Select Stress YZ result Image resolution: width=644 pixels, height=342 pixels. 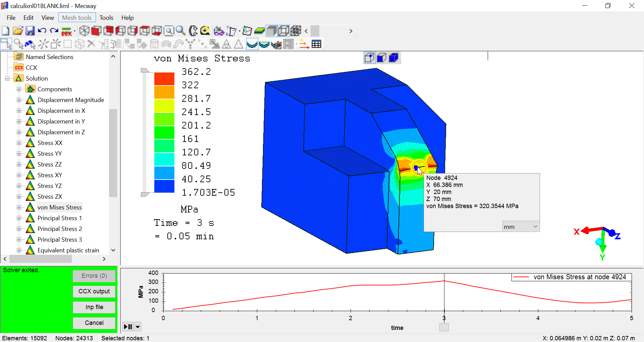coord(50,186)
